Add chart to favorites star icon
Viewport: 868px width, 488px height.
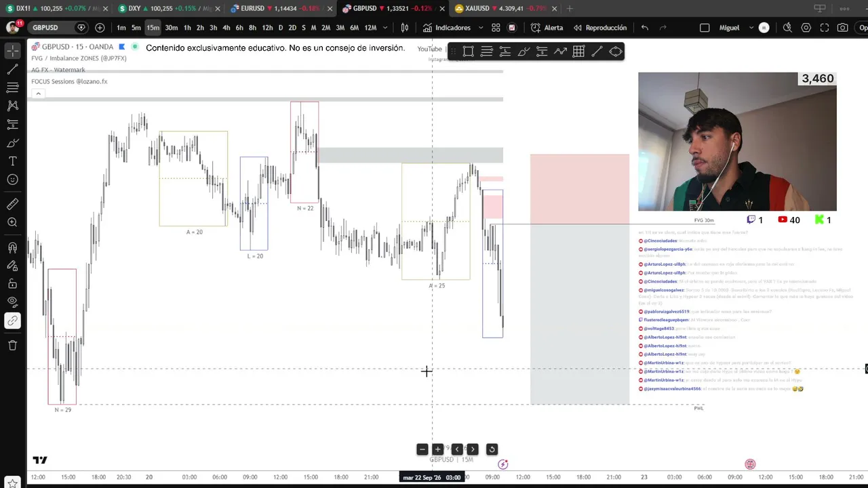point(12,483)
